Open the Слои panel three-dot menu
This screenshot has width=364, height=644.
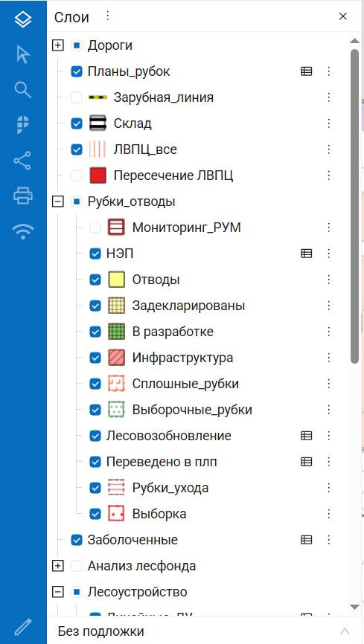point(107,16)
